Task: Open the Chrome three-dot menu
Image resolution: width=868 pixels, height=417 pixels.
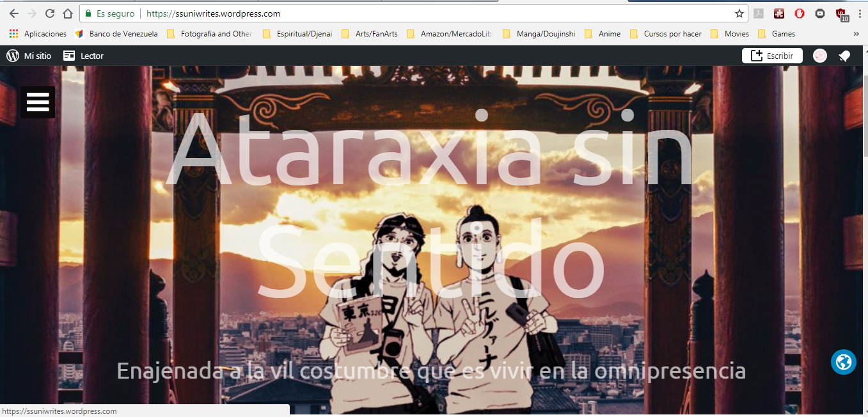Action: click(x=859, y=13)
